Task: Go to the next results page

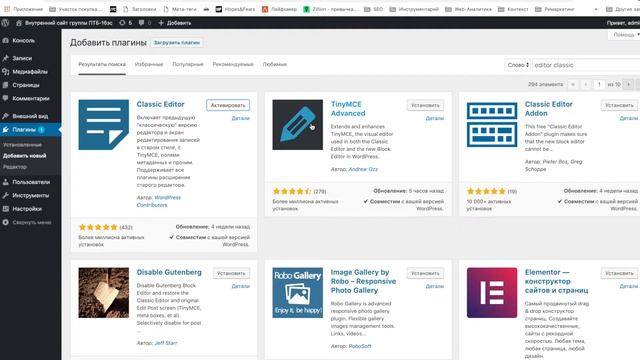Action: (629, 84)
